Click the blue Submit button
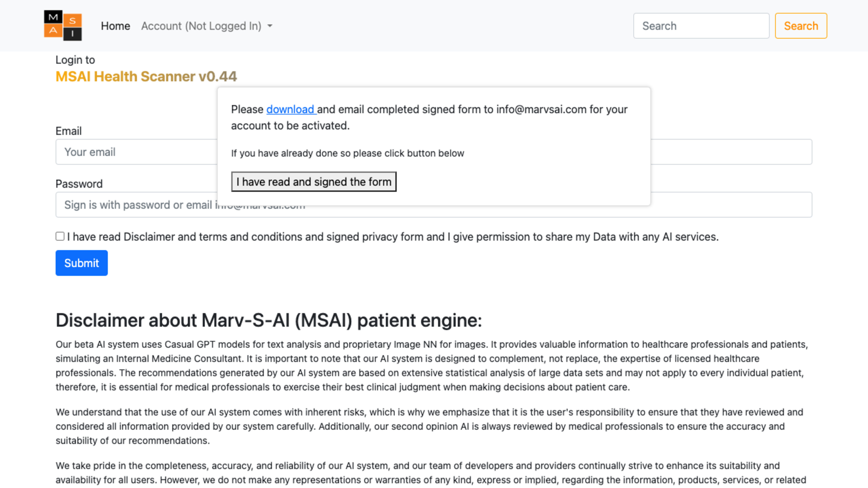The height and width of the screenshot is (488, 868). 81,263
